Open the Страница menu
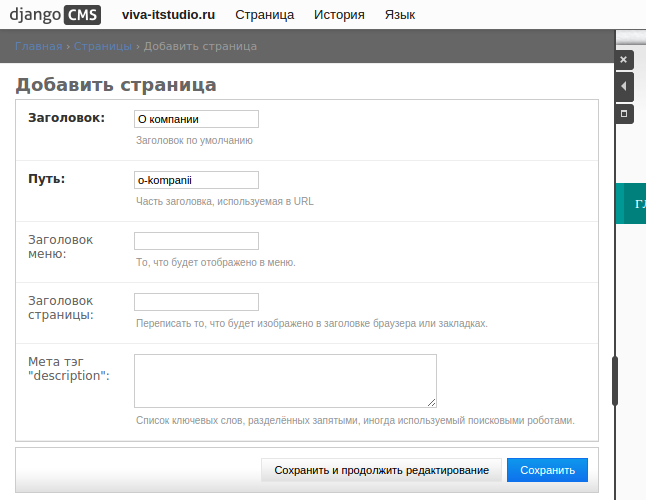This screenshot has height=500, width=646. pyautogui.click(x=264, y=15)
